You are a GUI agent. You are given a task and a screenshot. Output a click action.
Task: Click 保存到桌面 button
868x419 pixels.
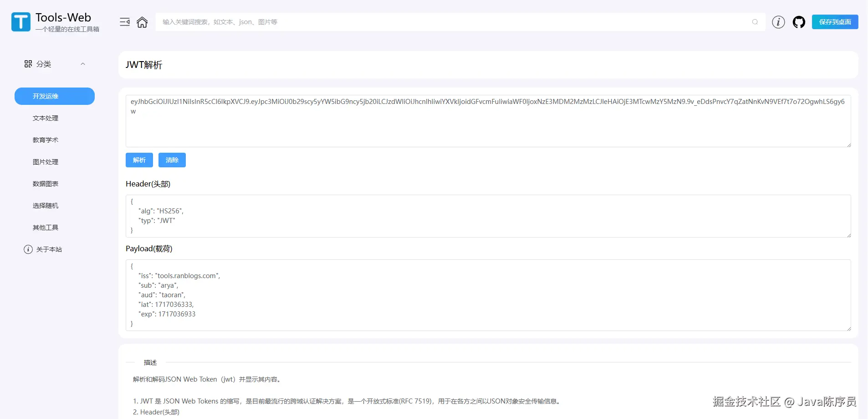coord(835,22)
